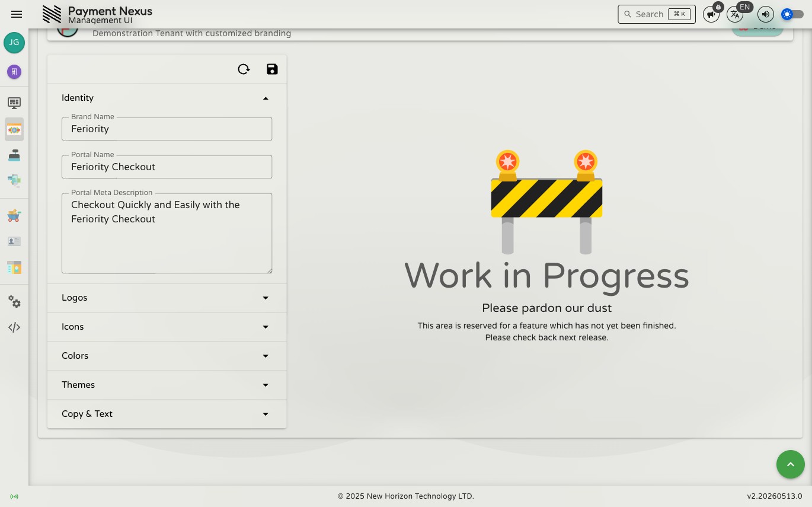Click the ⌘K shortcut badge
The width and height of the screenshot is (812, 507).
pyautogui.click(x=679, y=14)
